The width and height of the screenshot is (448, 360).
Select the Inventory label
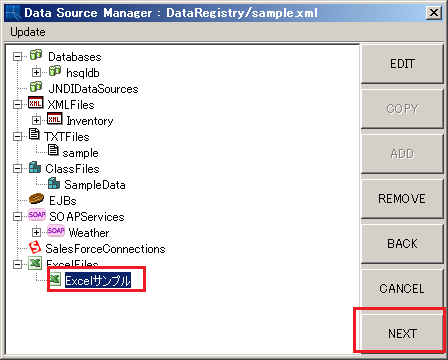click(x=90, y=121)
